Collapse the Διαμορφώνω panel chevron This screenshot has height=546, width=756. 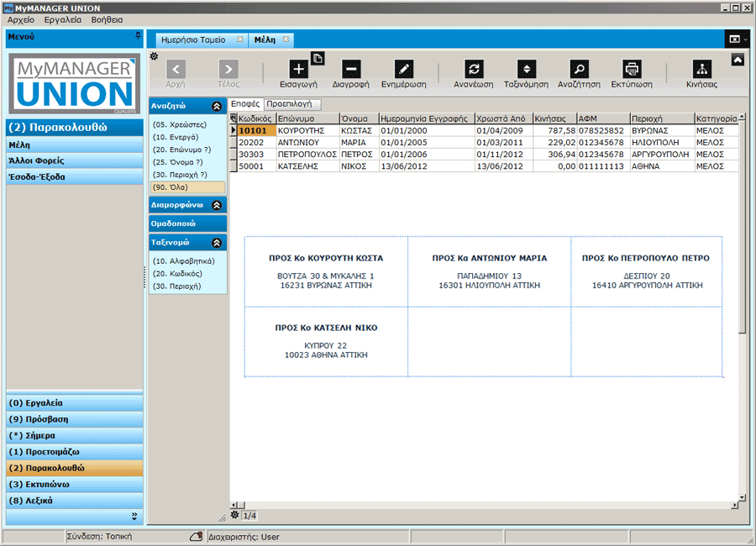point(217,206)
